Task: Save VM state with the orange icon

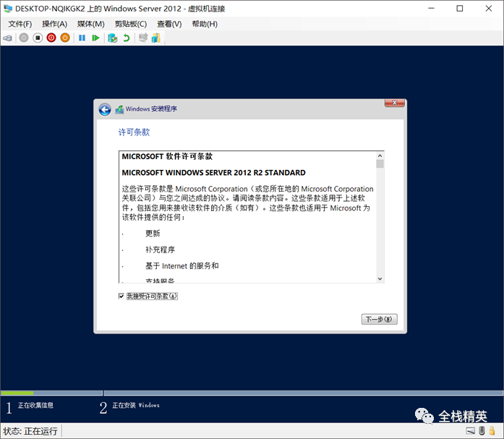Action: tap(65, 38)
